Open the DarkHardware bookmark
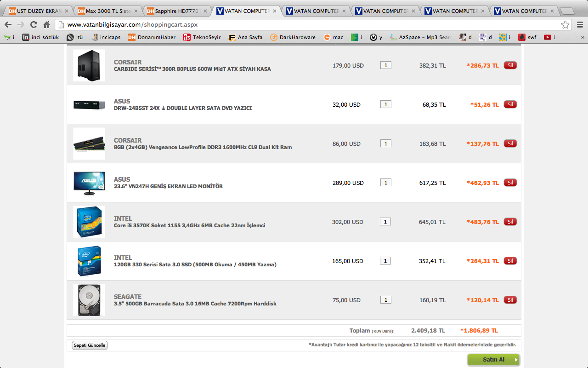Viewport: 588px width, 368px height. pos(293,37)
